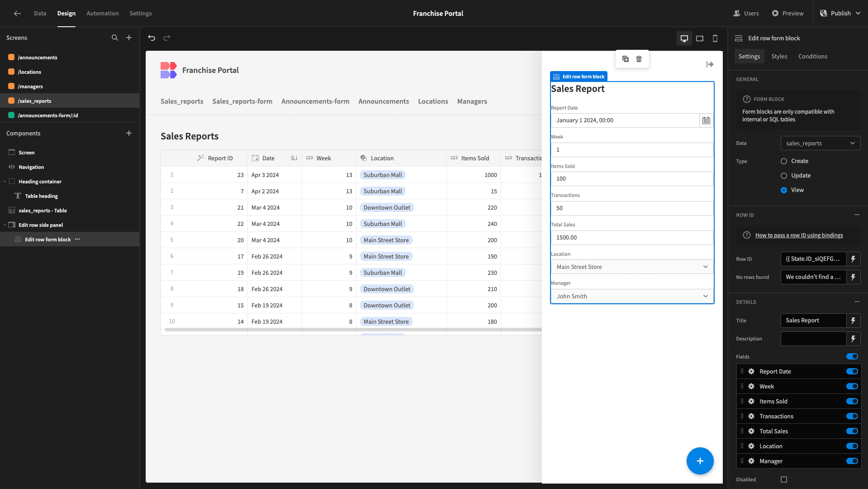Collapse the Heading container tree item
The height and width of the screenshot is (489, 868).
tap(5, 182)
